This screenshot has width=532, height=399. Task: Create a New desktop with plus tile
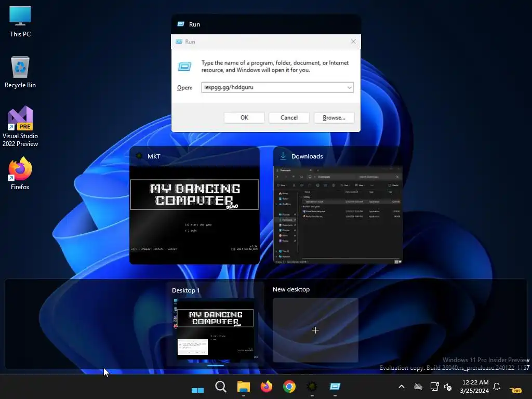(315, 330)
